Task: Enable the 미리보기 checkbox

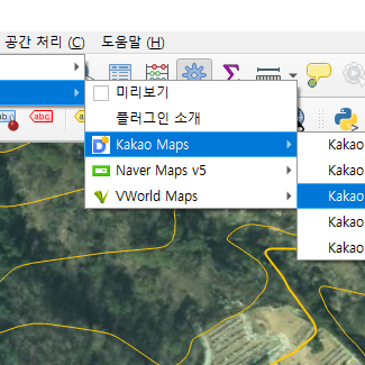Action: click(x=101, y=93)
